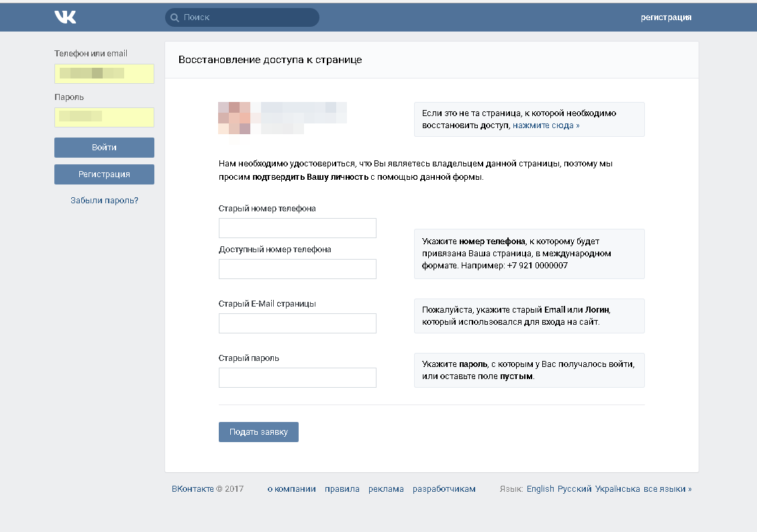Click the Старый номер телефона field
The height and width of the screenshot is (532, 757).
[x=297, y=228]
